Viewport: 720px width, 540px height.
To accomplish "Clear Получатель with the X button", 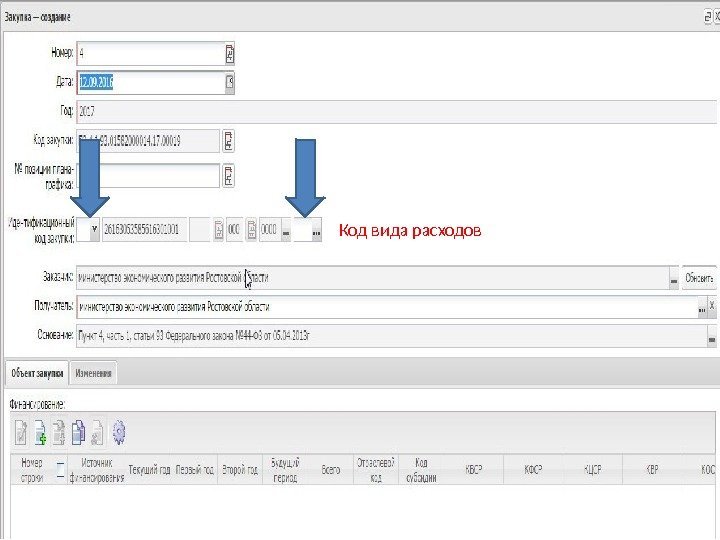I will pyautogui.click(x=712, y=306).
